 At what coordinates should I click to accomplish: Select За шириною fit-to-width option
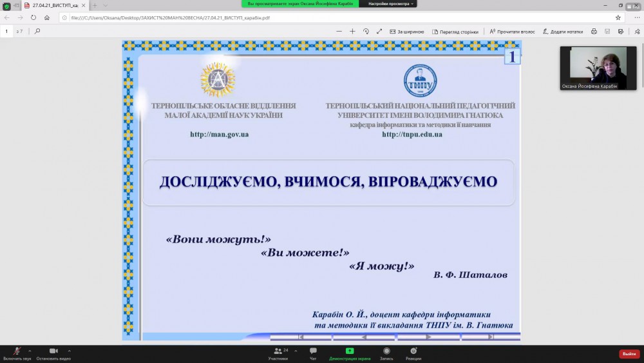tap(406, 31)
